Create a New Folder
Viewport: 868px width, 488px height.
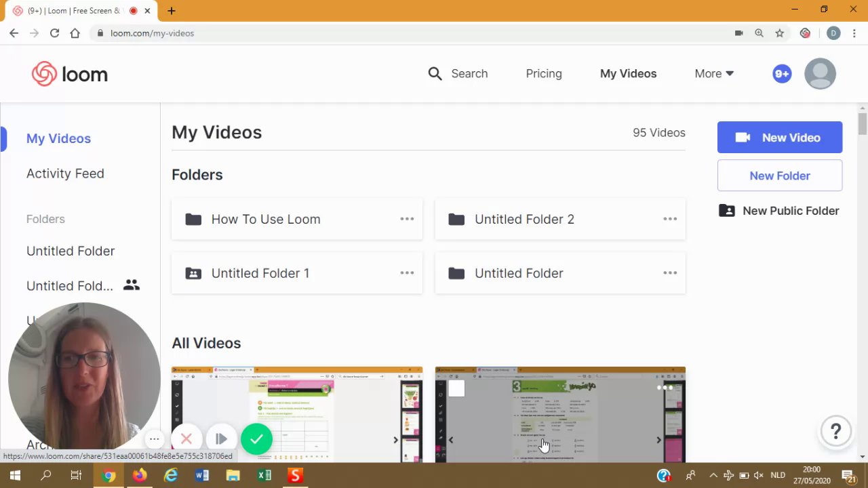pos(780,176)
